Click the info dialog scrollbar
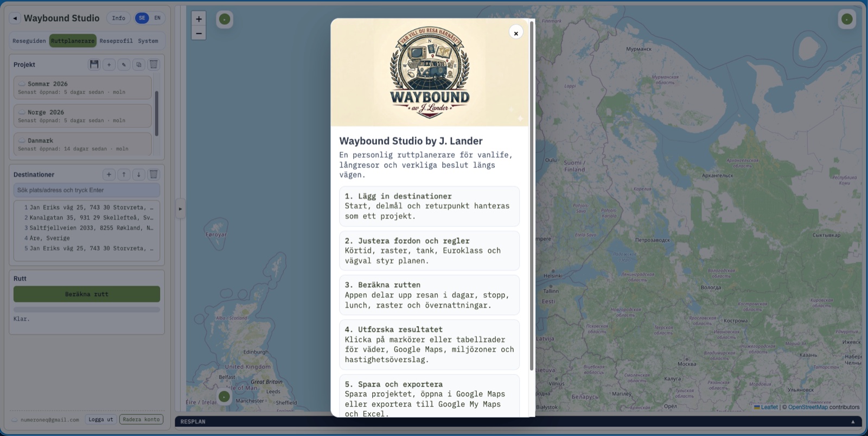Viewport: 868px width, 436px height. pyautogui.click(x=532, y=195)
